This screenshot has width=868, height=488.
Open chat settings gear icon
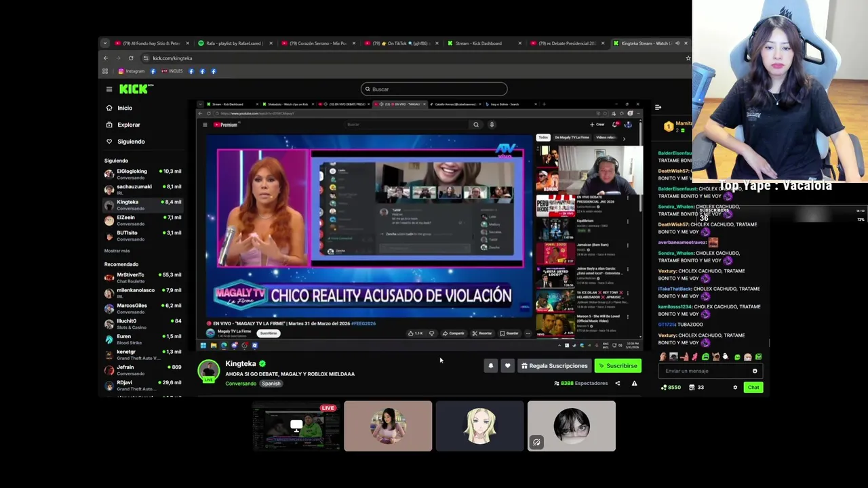(735, 388)
